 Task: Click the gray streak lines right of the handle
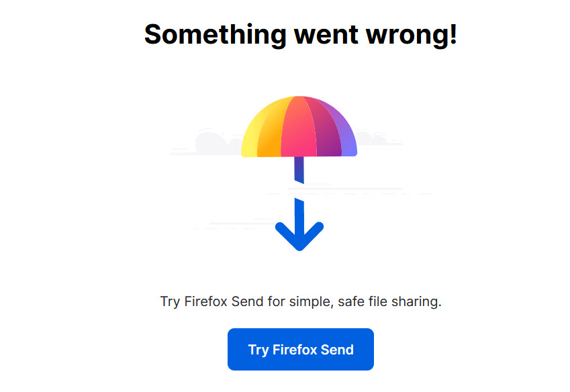tap(363, 192)
